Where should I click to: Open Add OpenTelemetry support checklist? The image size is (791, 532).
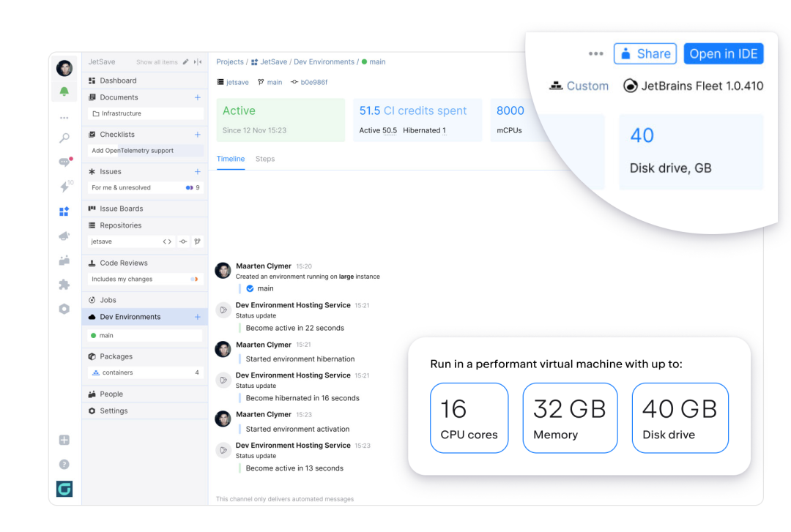coord(145,150)
